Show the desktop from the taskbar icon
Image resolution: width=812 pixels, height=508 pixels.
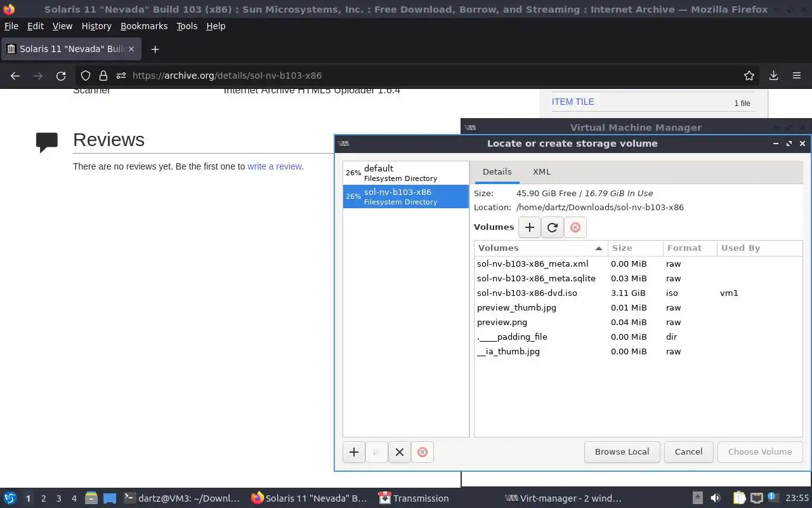pyautogui.click(x=110, y=498)
